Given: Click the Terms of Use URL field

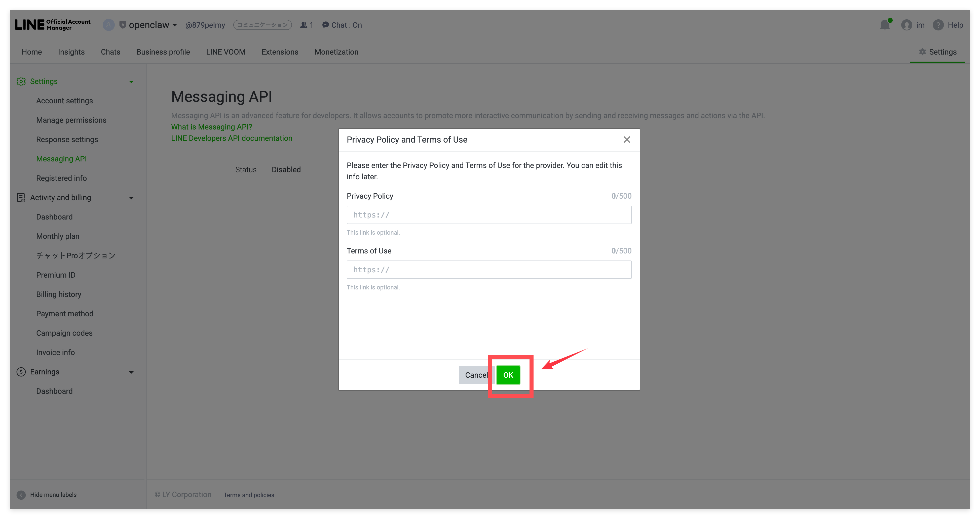Looking at the screenshot, I should coord(489,270).
